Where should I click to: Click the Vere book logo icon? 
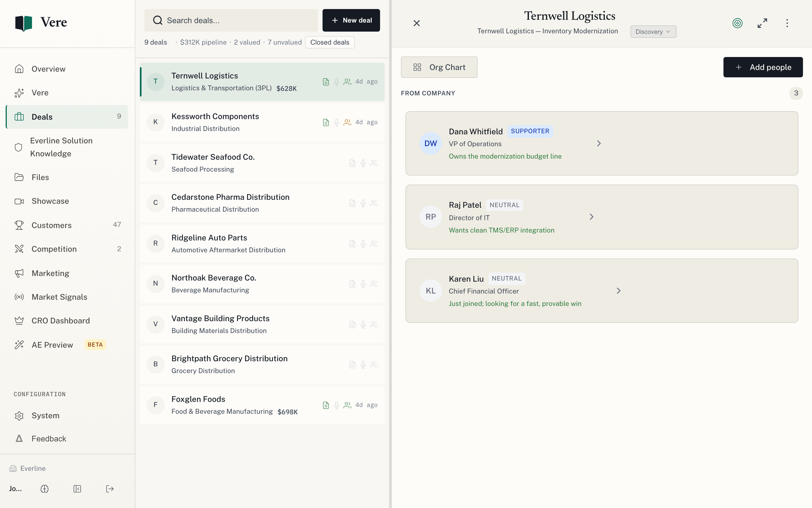point(23,23)
